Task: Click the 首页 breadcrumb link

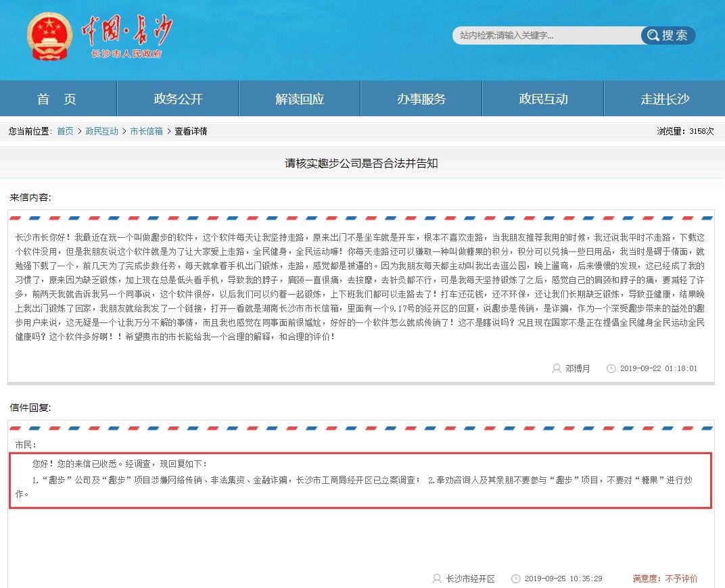Action: (65, 131)
